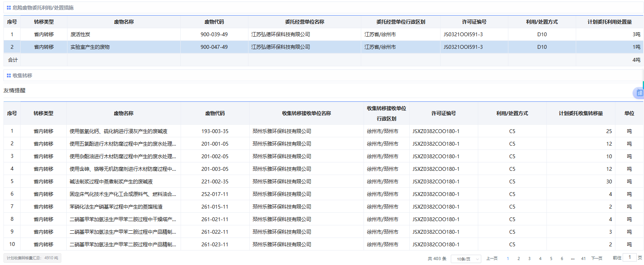The image size is (644, 265).
Task: Click the 许可证编号 header in top table
Action: (x=474, y=22)
